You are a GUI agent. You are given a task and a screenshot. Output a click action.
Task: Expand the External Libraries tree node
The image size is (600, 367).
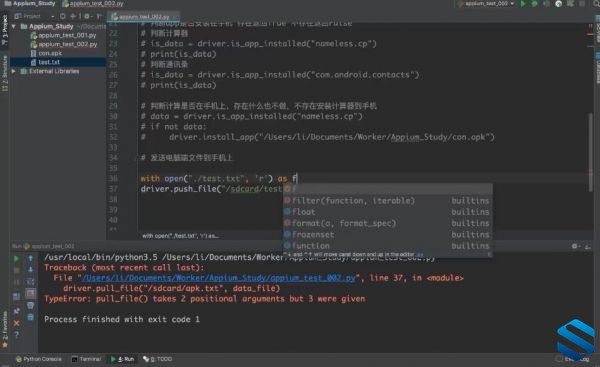pos(14,71)
